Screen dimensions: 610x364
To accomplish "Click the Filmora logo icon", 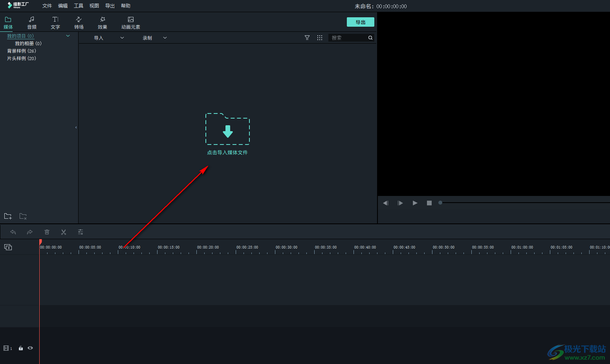I will click(18, 5).
